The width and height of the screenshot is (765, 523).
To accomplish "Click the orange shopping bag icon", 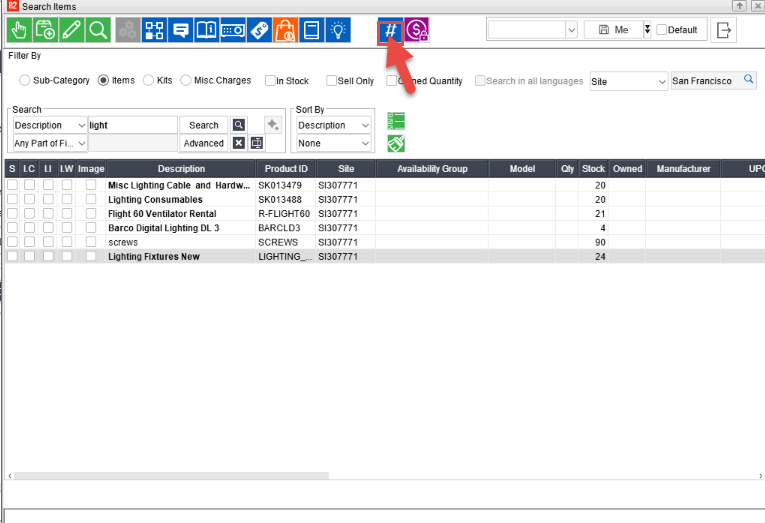I will pyautogui.click(x=286, y=30).
